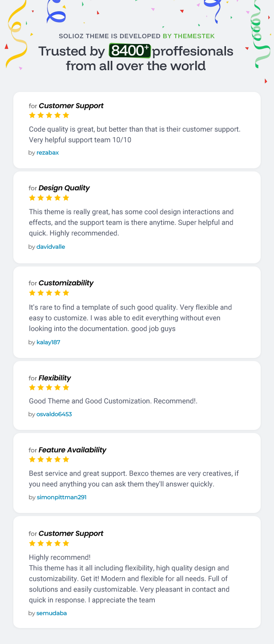Click the middle star in the Customizability rating
274x644 pixels.
(x=49, y=293)
